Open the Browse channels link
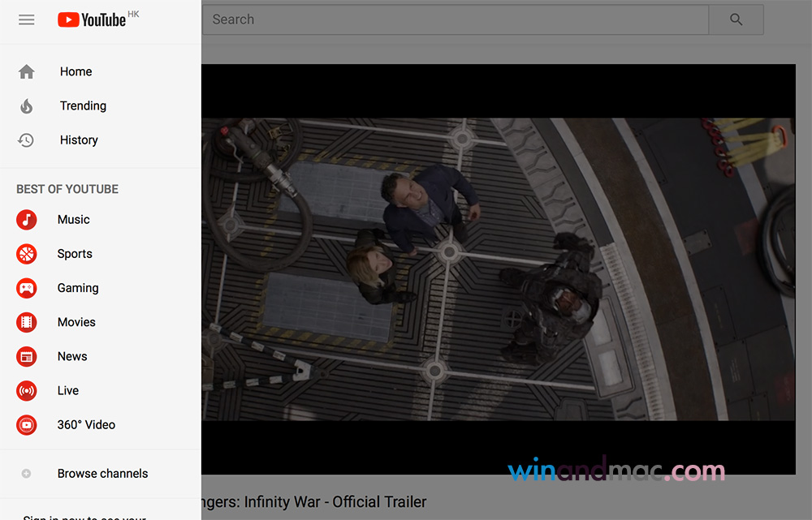Screen dimensions: 812x520 point(102,474)
